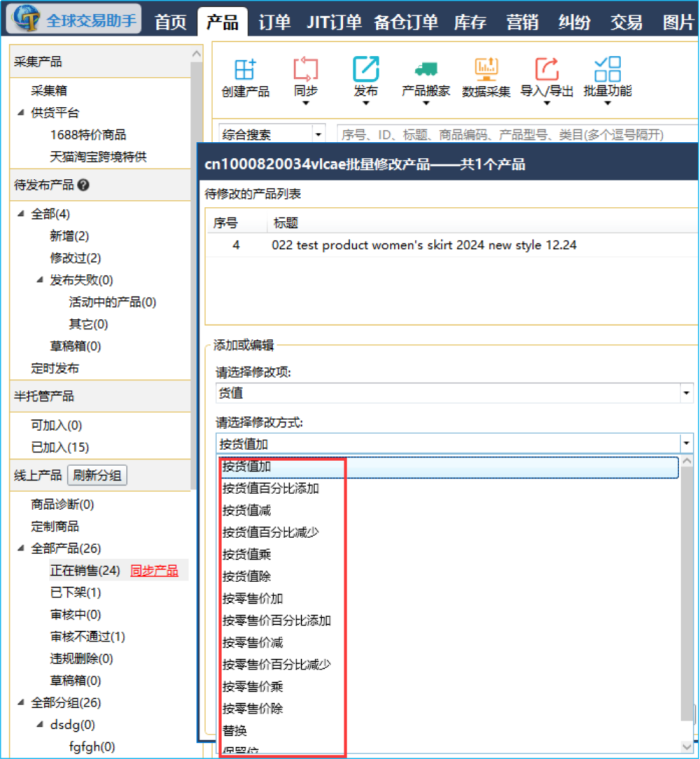Select 正在销售(24) in the tree
700x759 pixels.
point(85,571)
